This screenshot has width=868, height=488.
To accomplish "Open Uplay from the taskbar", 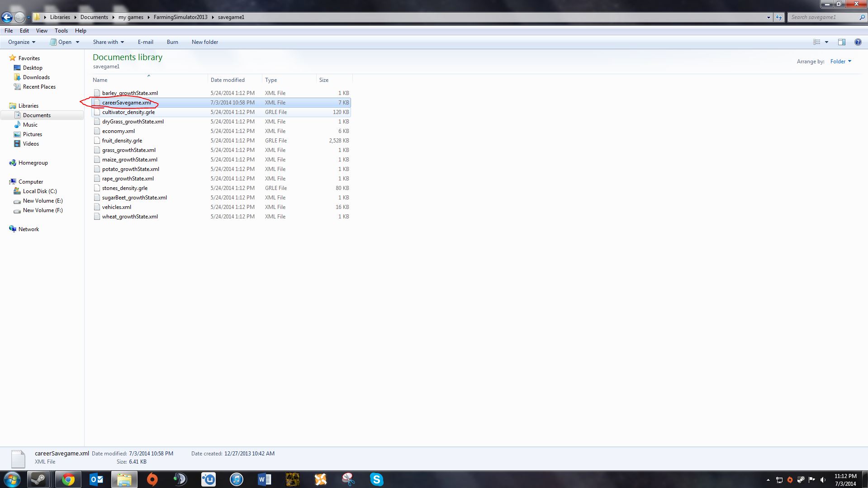I will [x=209, y=479].
